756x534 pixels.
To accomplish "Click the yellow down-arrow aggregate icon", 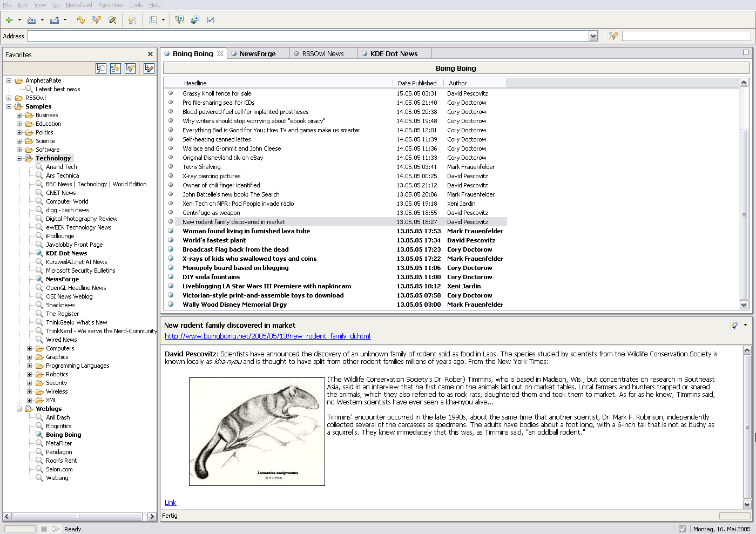I will click(132, 20).
